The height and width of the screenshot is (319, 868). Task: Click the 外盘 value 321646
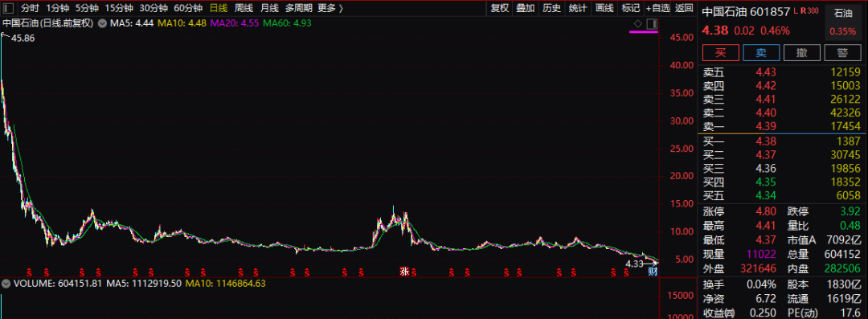point(759,269)
